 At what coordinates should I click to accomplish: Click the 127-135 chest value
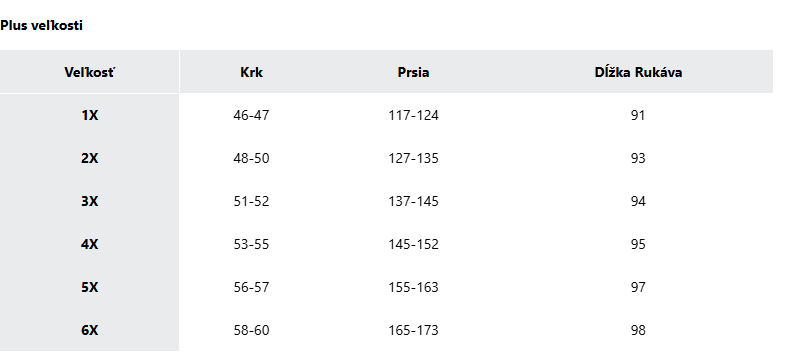tap(413, 158)
